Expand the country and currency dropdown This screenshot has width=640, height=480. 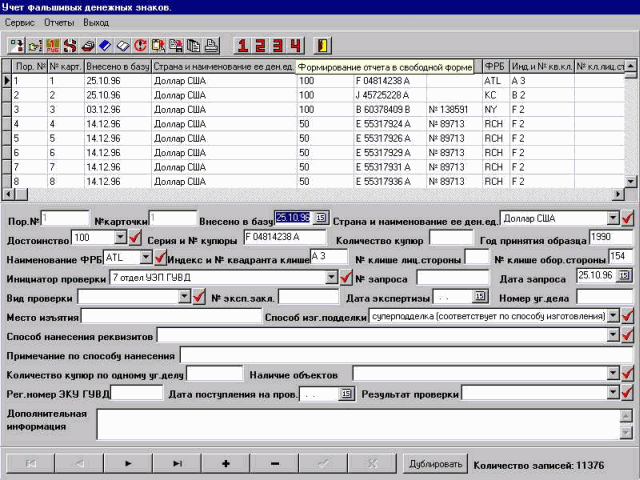click(x=613, y=218)
